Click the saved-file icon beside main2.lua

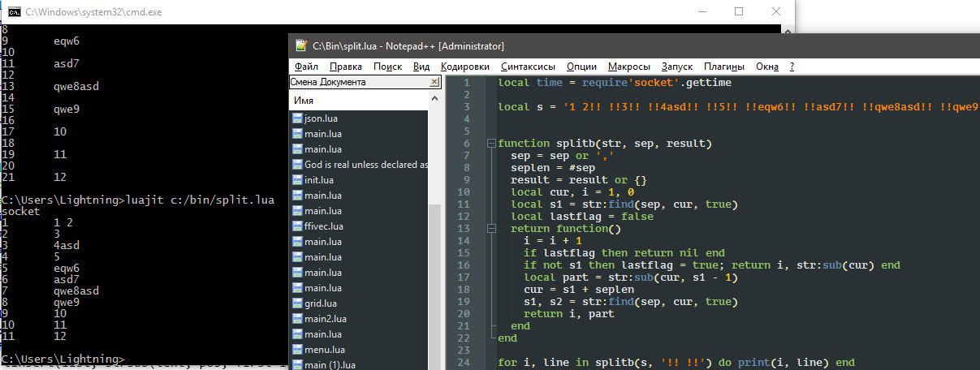(x=297, y=319)
